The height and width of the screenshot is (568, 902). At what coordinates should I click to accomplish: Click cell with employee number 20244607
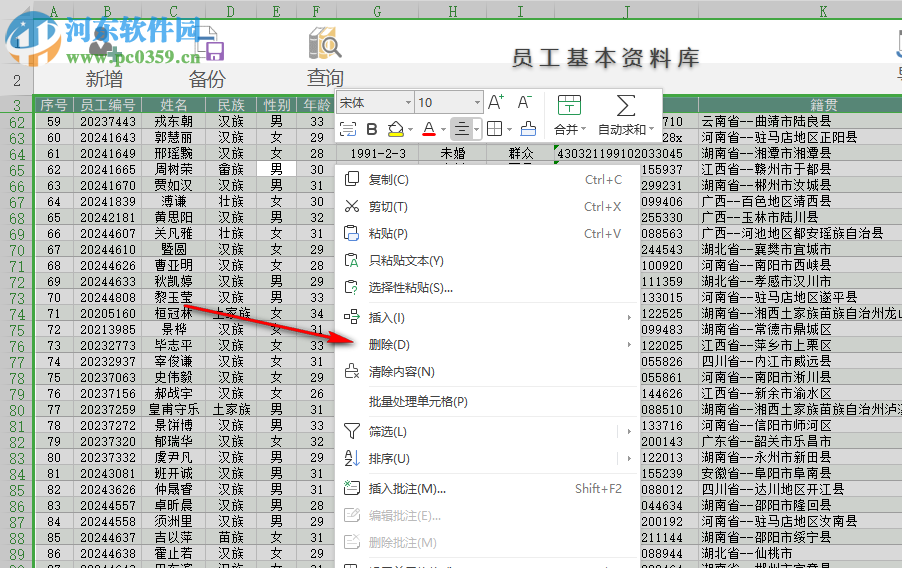(108, 234)
